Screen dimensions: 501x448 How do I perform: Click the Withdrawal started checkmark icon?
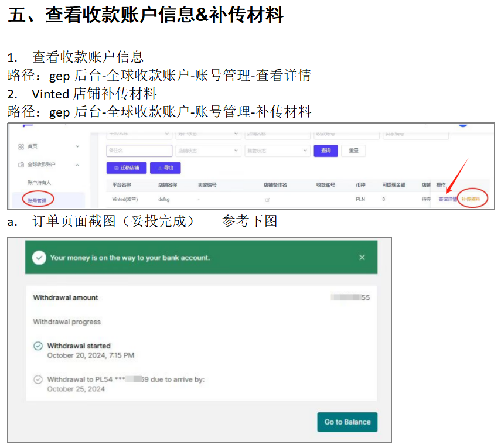(x=38, y=346)
